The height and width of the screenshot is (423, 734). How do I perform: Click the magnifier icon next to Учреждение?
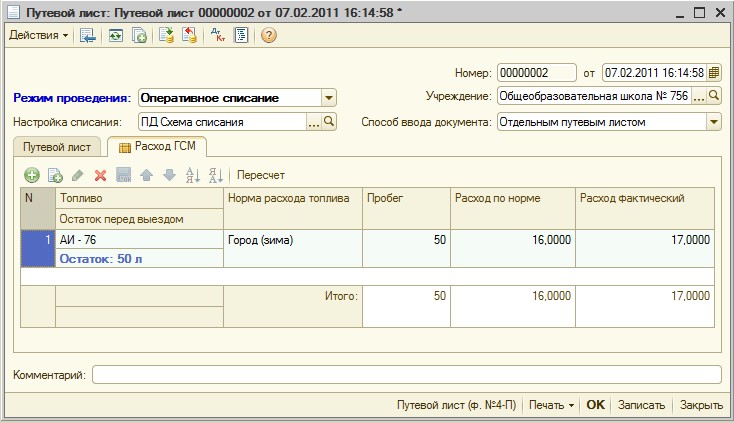[714, 97]
